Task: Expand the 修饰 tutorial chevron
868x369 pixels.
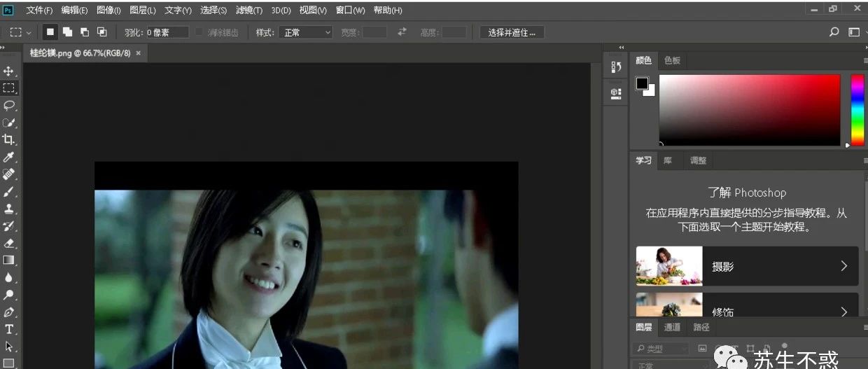Action: point(843,312)
